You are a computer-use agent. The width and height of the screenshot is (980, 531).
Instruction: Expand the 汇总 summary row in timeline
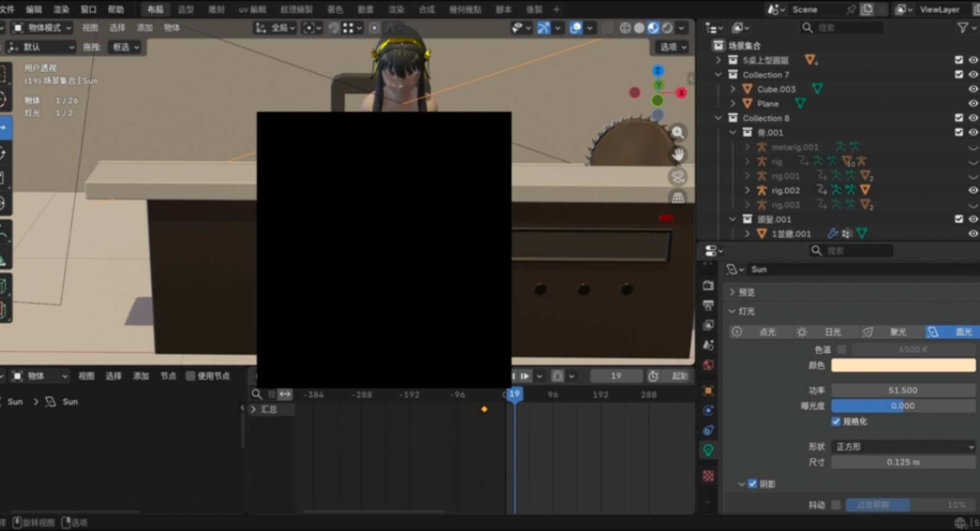254,409
